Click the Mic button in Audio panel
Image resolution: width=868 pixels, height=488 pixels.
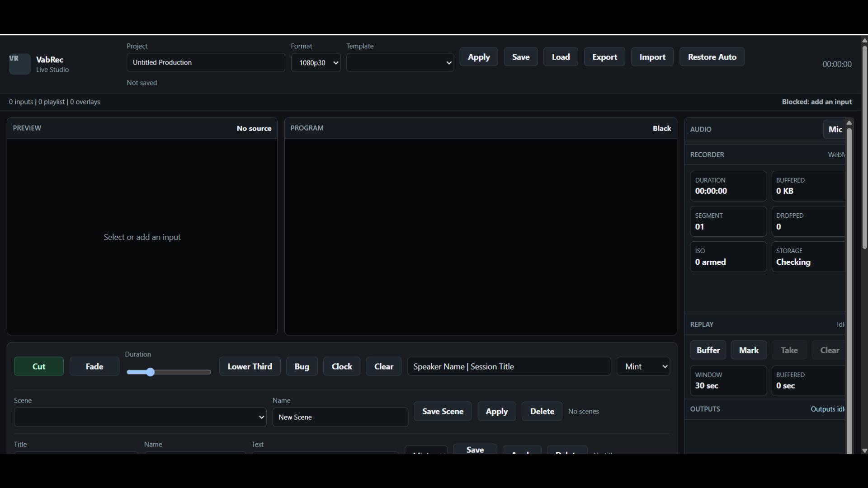tap(834, 129)
